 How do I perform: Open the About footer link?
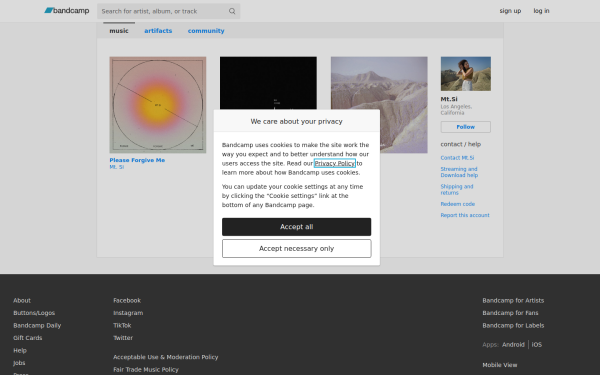22,300
